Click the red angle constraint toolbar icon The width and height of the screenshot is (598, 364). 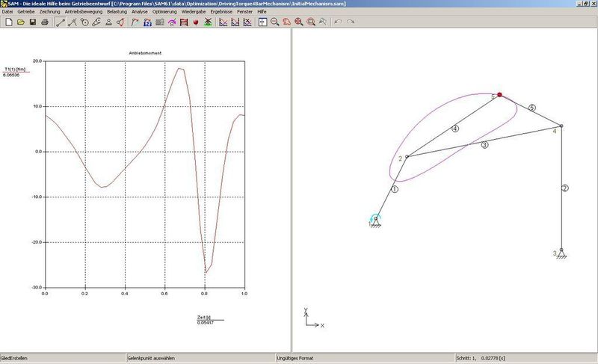click(x=121, y=22)
